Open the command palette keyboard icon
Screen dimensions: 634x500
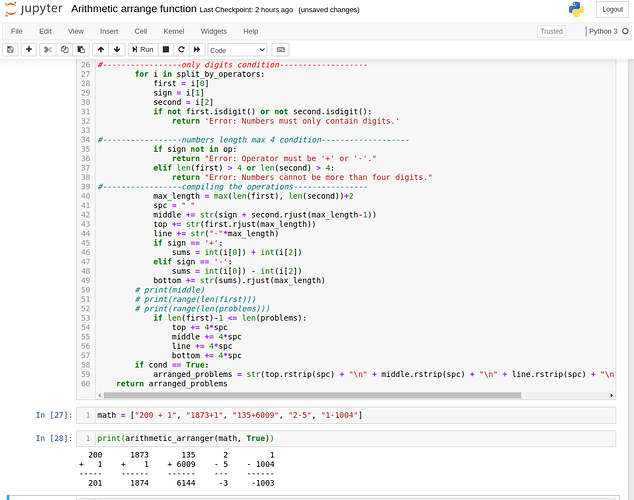tap(281, 49)
